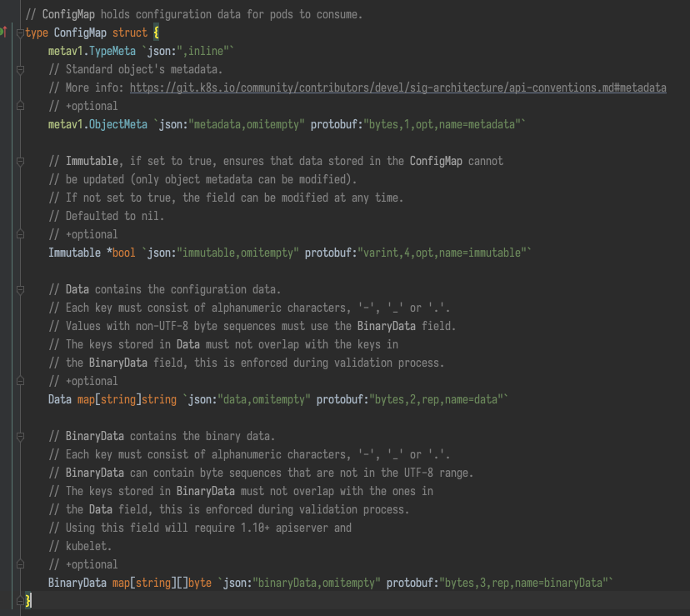Collapse the ConfigMap struct definition

click(18, 32)
